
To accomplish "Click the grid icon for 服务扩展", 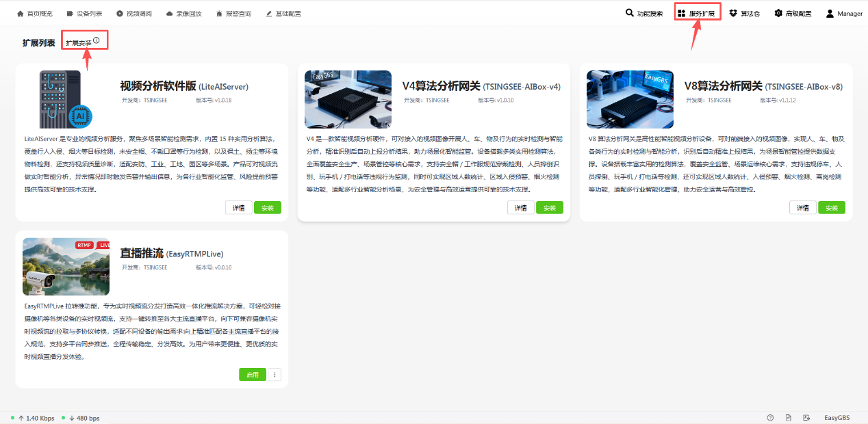I will 682,13.
